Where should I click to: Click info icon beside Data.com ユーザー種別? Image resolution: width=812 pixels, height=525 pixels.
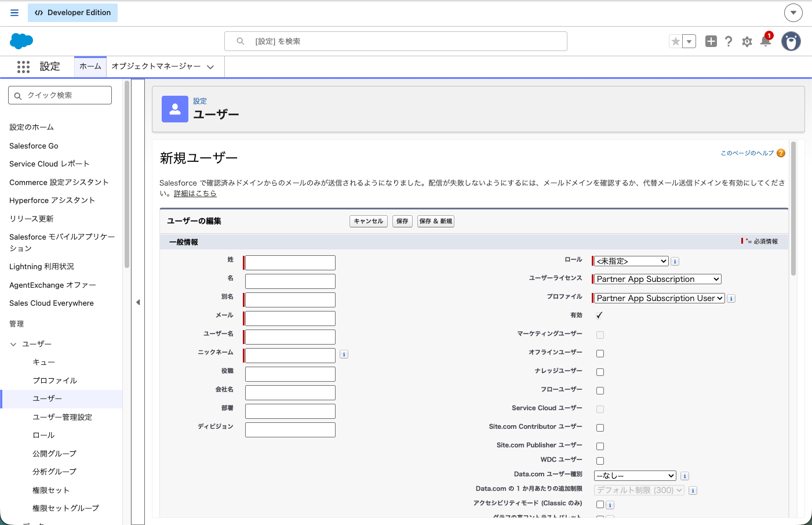(x=684, y=476)
